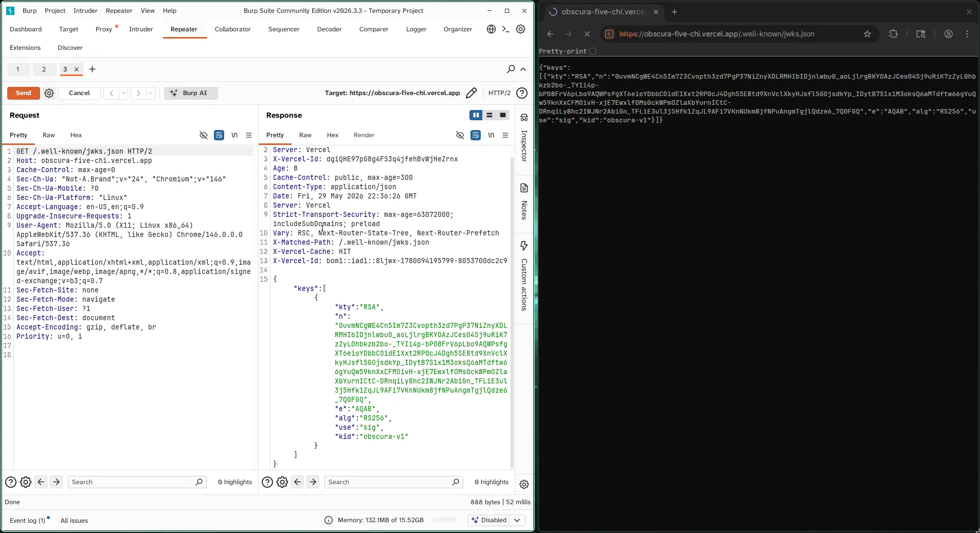
Task: Switch to the Intruder tab
Action: (141, 29)
